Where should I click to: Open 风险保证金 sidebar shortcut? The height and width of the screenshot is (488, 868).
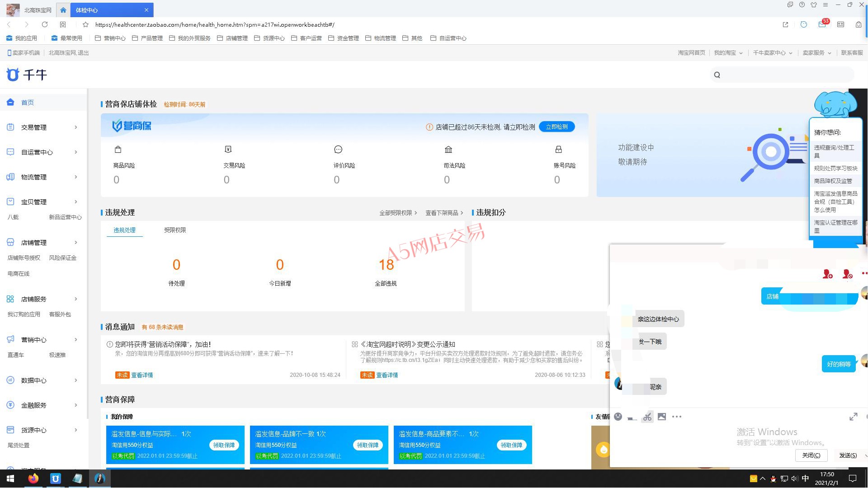click(63, 258)
